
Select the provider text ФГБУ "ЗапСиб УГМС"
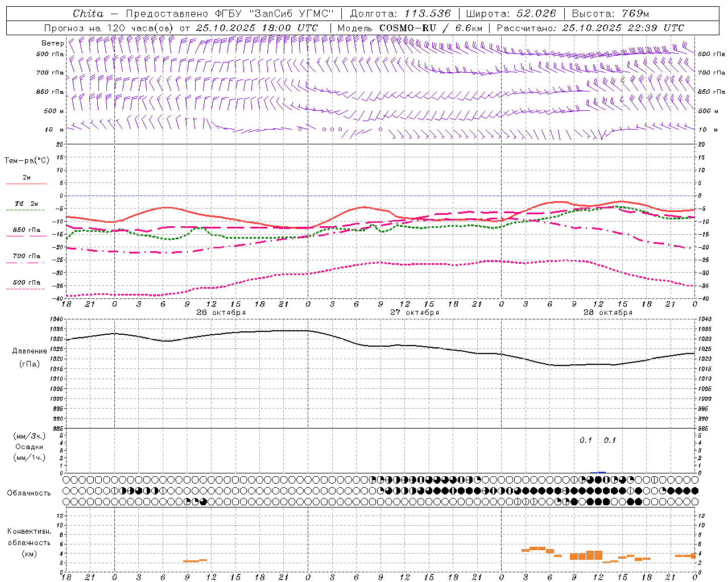tap(274, 14)
